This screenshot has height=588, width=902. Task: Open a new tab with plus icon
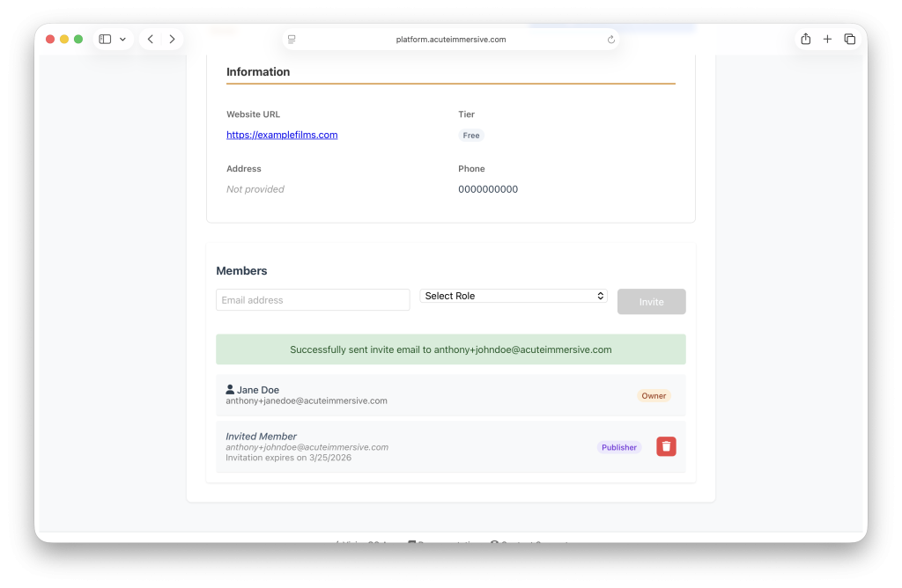coord(827,40)
